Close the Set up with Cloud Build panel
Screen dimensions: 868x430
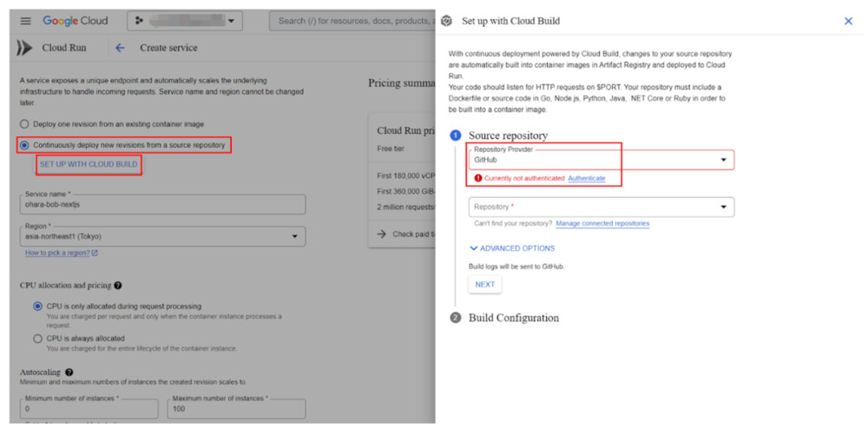[848, 21]
